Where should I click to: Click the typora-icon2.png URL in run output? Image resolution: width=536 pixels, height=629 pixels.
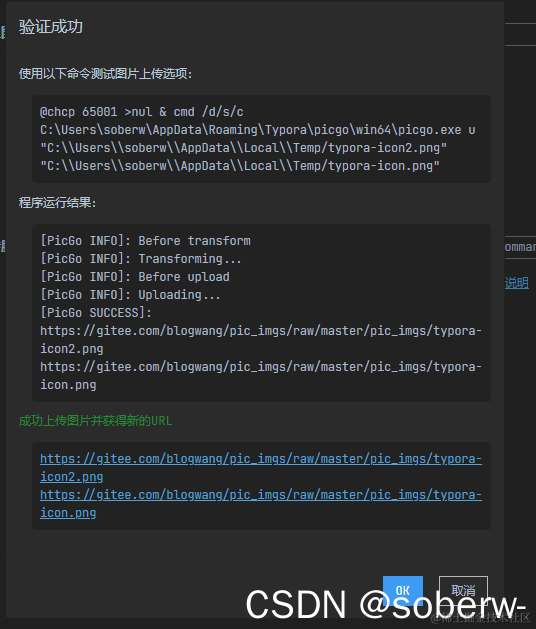pyautogui.click(x=261, y=340)
